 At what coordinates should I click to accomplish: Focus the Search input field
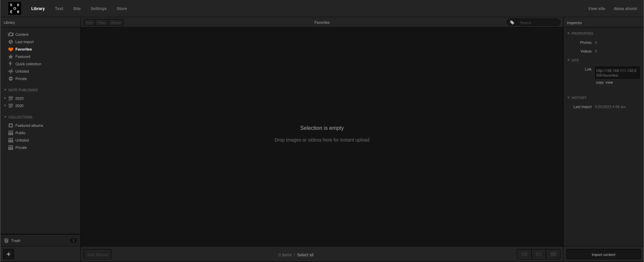tap(538, 23)
